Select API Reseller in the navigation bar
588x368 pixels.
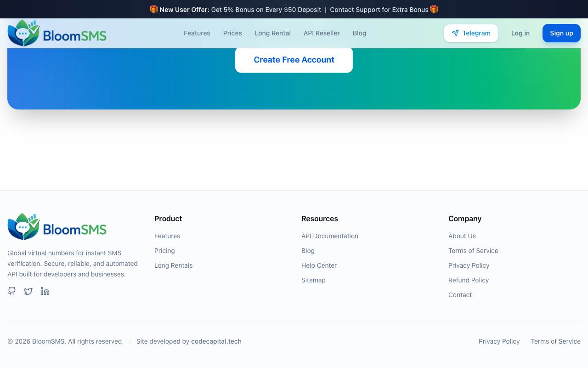coord(322,33)
